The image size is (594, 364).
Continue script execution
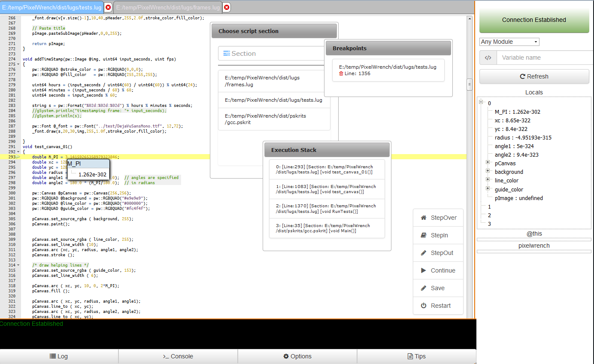pyautogui.click(x=438, y=270)
